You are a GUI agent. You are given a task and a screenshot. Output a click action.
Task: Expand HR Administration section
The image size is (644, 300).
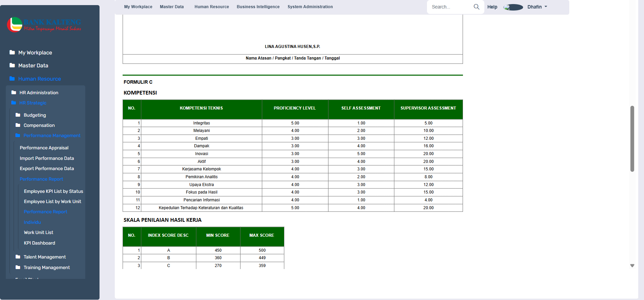pos(39,93)
